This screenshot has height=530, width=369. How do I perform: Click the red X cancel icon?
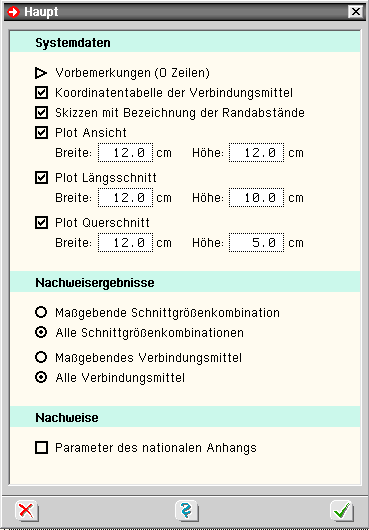(27, 511)
